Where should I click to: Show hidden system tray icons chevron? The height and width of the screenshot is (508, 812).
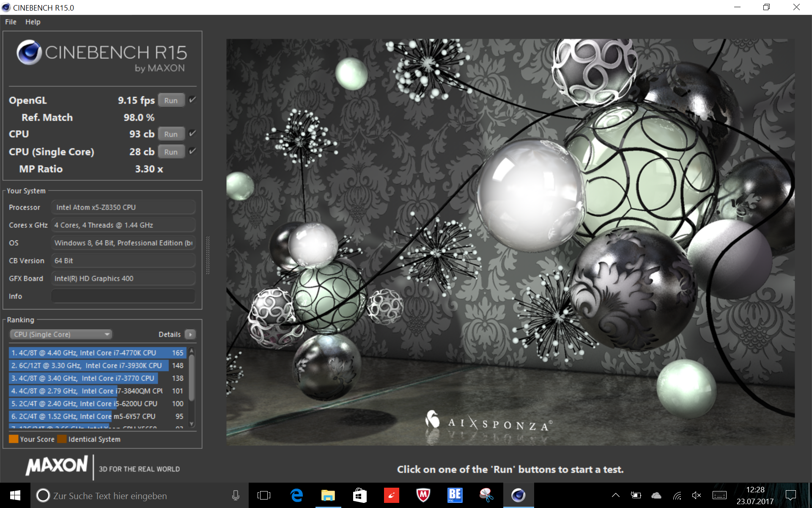pos(616,495)
